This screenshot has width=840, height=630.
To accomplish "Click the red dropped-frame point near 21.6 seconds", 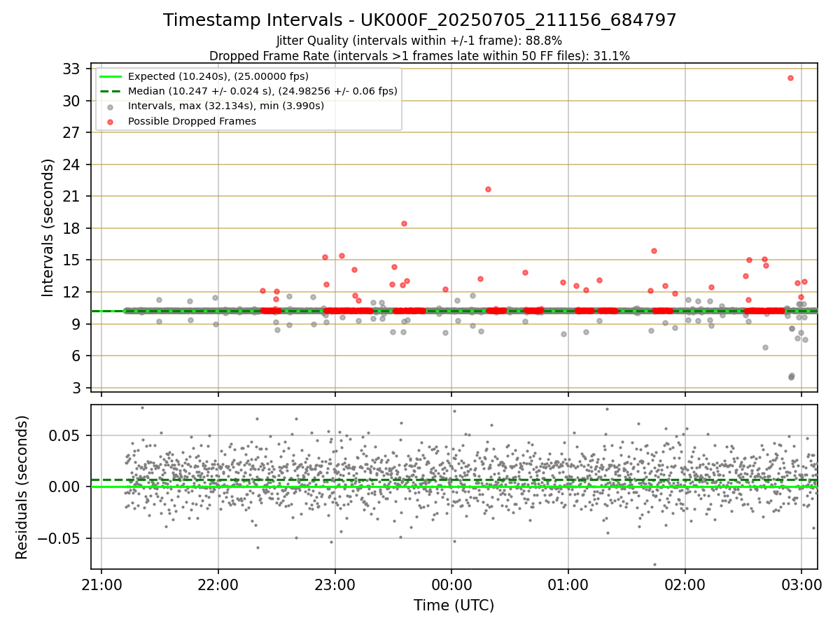I will pos(488,189).
